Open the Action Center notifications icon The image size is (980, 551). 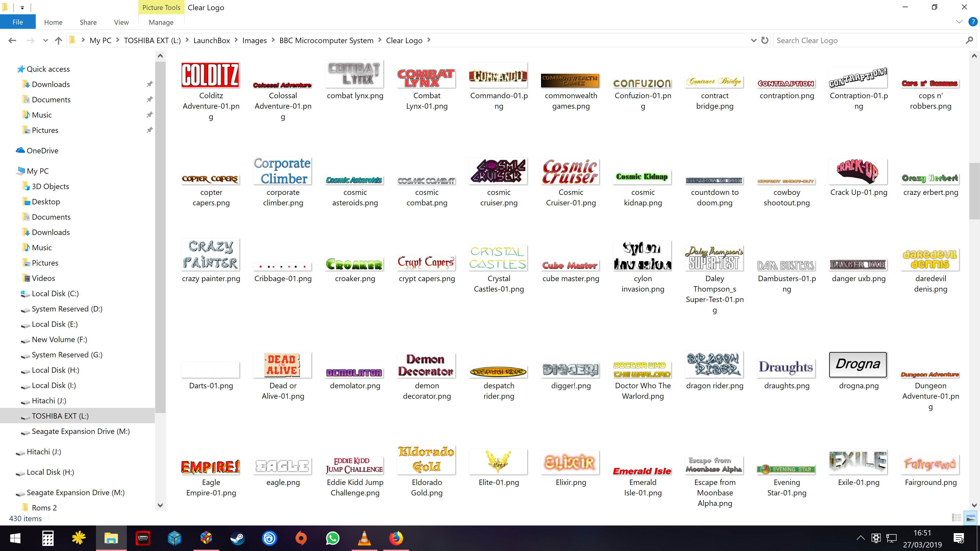pos(959,538)
